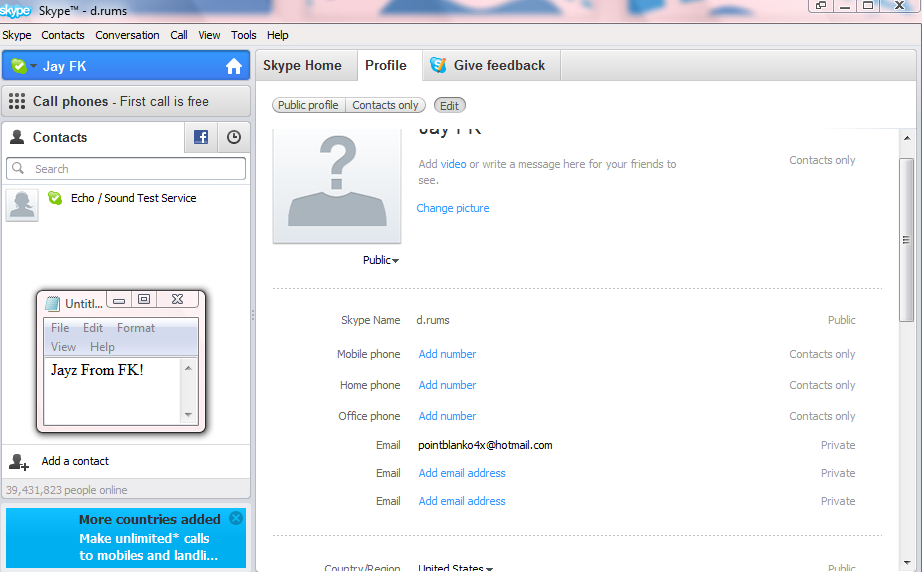This screenshot has height=572, width=922.
Task: Open Notepad File menu
Action: pos(60,328)
